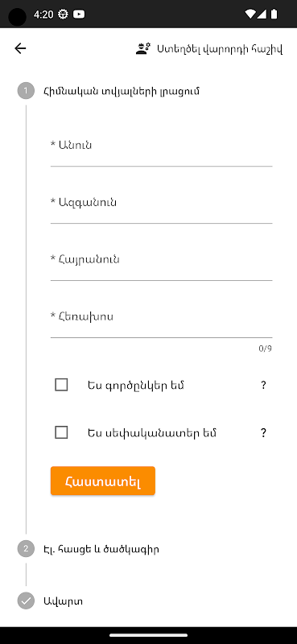Focus the Ազգանուն input field
The height and width of the screenshot is (644, 297).
[161, 207]
